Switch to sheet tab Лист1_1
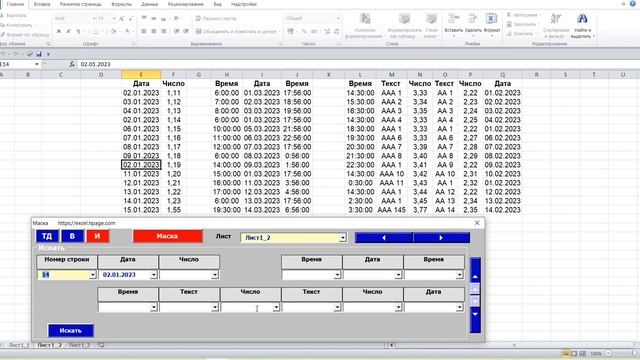Viewport: 640px width, 360px height. pyautogui.click(x=19, y=345)
